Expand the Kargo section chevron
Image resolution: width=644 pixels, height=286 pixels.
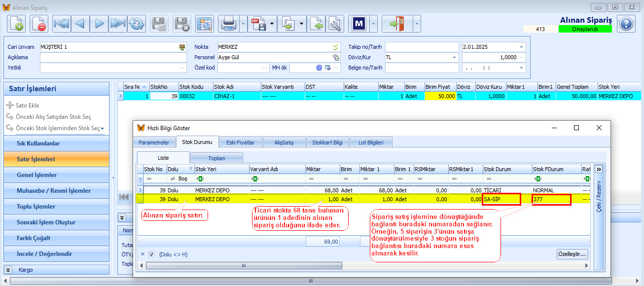(x=8, y=270)
